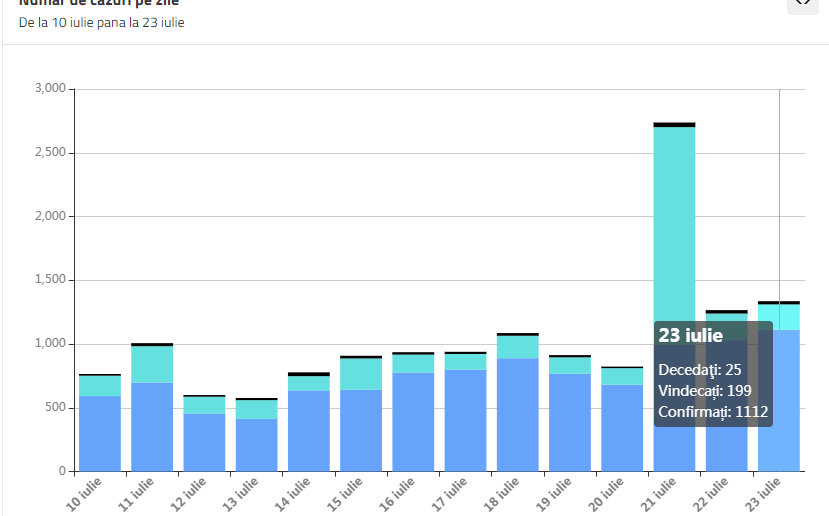Screen dimensions: 829x516
Task: Select the cyan recovered segment for 11 iulie
Action: (152, 364)
